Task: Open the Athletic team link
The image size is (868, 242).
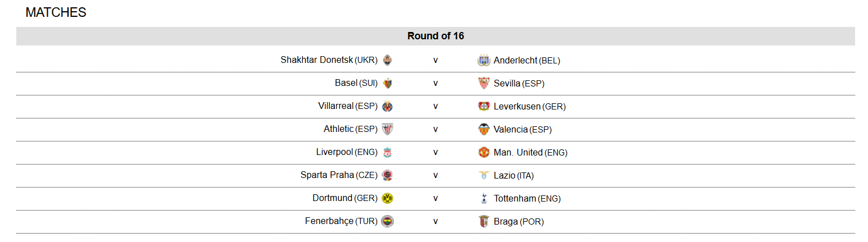Action: click(338, 129)
